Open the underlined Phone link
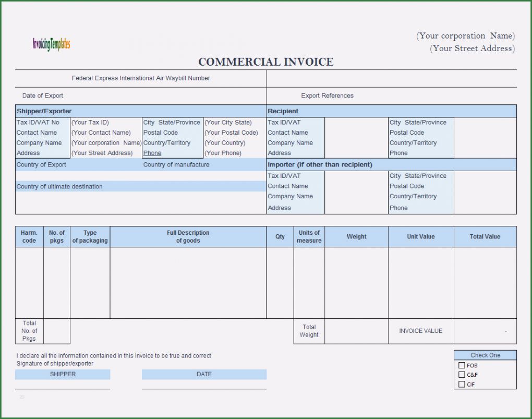The width and height of the screenshot is (532, 419). click(152, 153)
